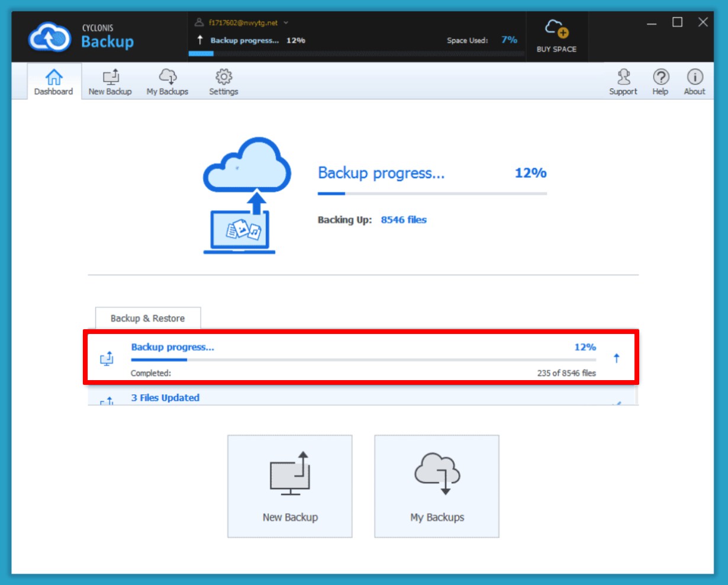Select the Backup & Restore tab
The width and height of the screenshot is (728, 585).
tap(147, 318)
